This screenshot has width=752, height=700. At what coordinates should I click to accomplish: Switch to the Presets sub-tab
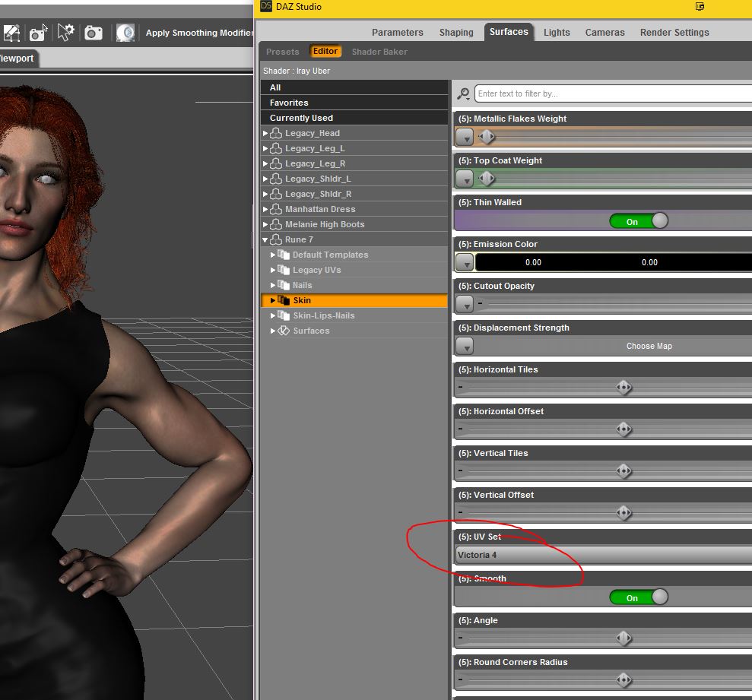(283, 52)
